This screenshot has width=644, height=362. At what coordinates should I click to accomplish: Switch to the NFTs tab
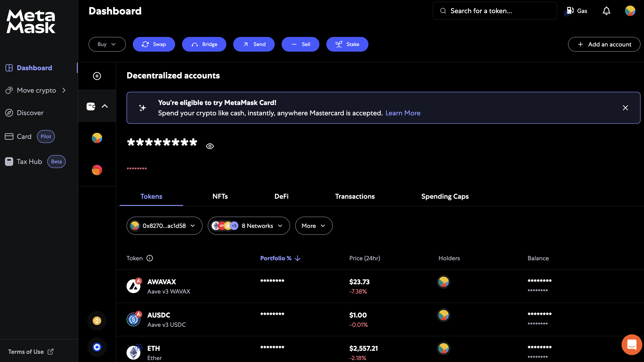[x=220, y=197]
